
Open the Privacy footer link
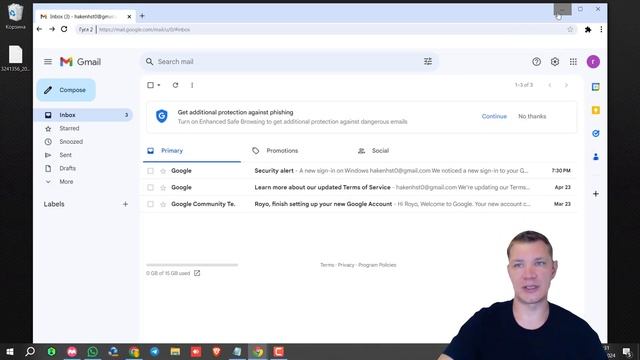pos(346,265)
